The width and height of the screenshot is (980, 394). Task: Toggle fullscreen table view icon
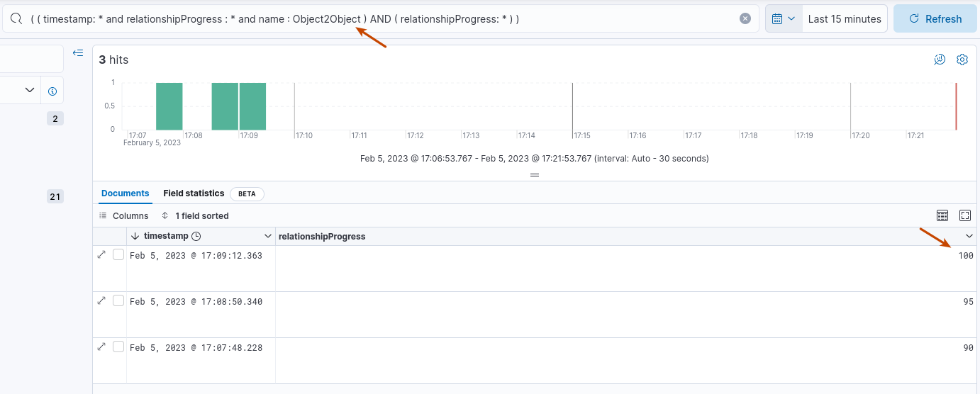click(x=965, y=215)
